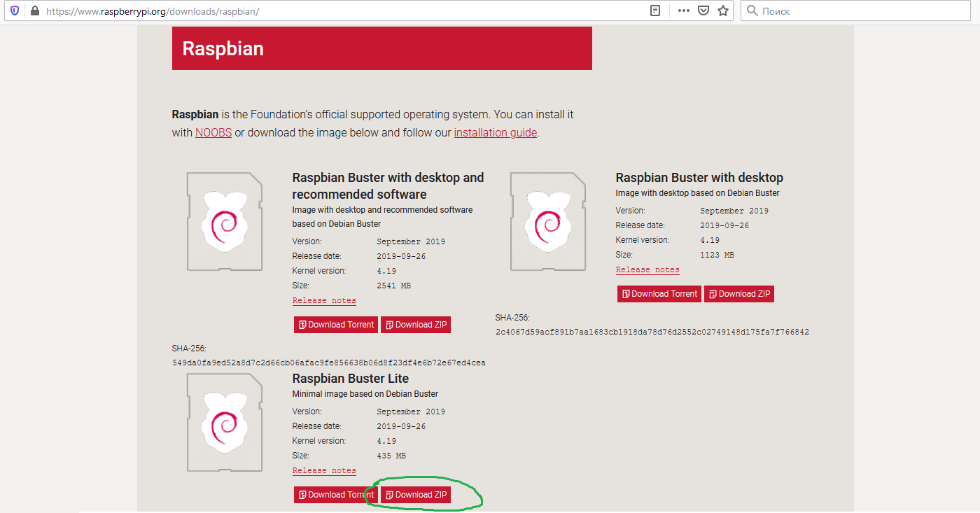The width and height of the screenshot is (980, 513).
Task: Click the size value 435 MB
Action: pos(391,456)
